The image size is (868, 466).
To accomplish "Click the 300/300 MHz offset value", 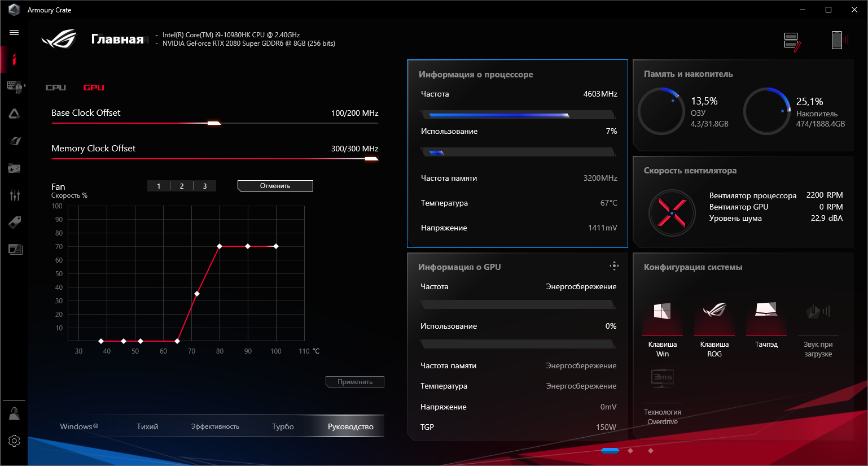I will click(x=354, y=149).
